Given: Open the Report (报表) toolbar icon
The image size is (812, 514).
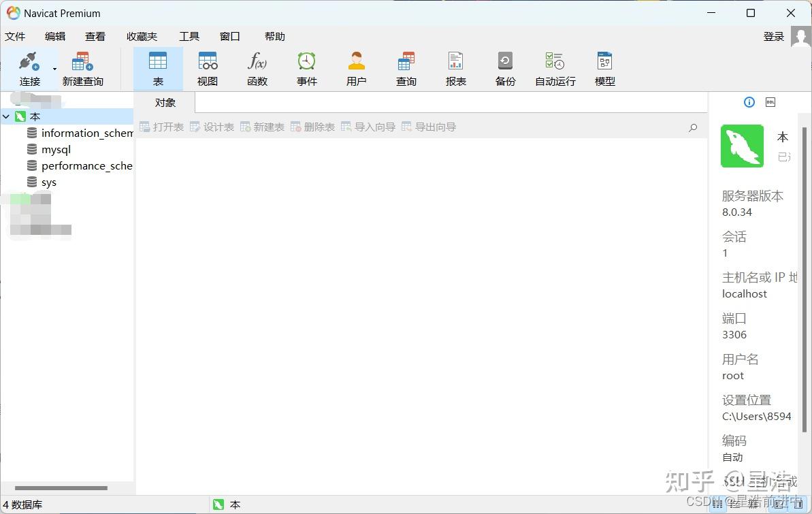Looking at the screenshot, I should 456,68.
